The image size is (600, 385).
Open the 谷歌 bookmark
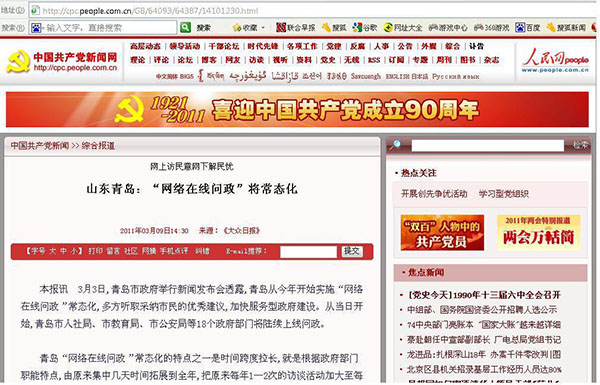pyautogui.click(x=365, y=28)
